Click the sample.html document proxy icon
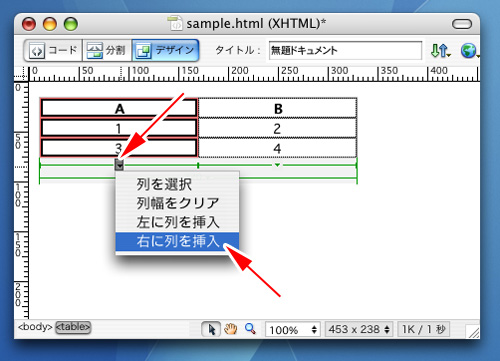The width and height of the screenshot is (500, 361). click(175, 23)
